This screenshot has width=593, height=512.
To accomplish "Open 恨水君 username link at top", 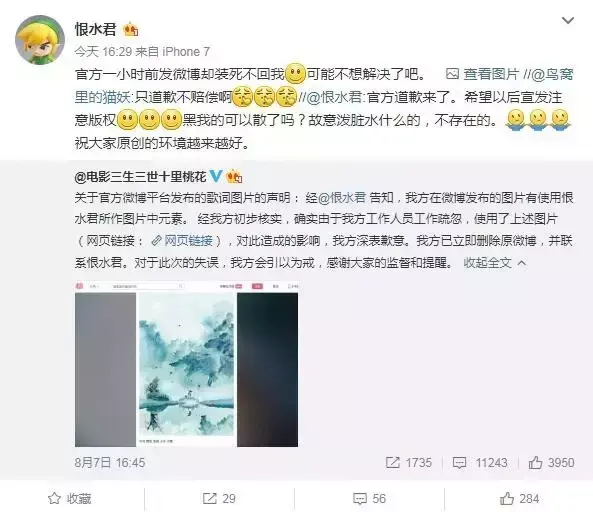I will [95, 29].
